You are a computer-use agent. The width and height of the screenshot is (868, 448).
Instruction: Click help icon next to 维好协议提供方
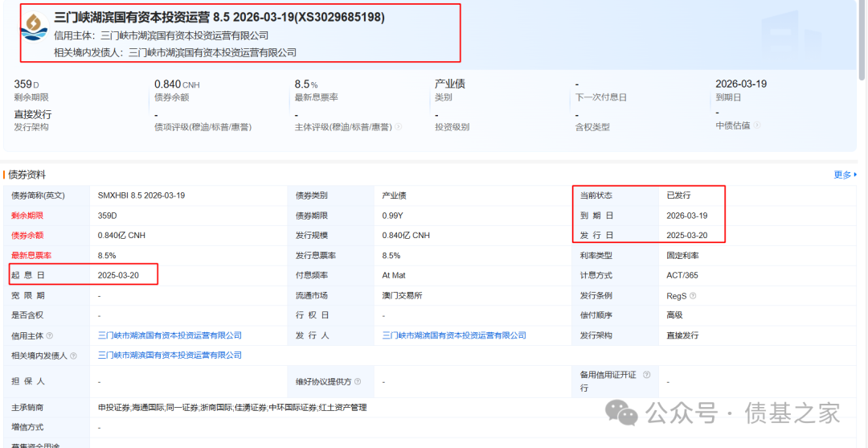tap(358, 381)
